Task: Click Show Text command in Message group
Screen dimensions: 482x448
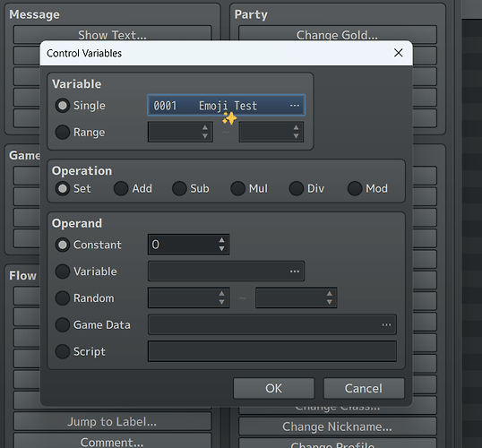Action: (113, 35)
